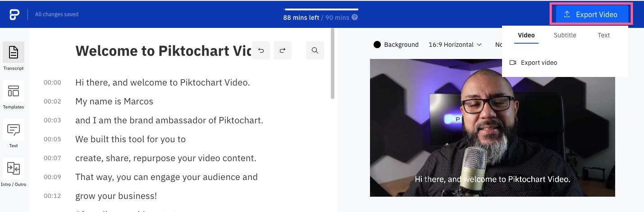
Task: Click the minutes help question icon
Action: tap(355, 18)
